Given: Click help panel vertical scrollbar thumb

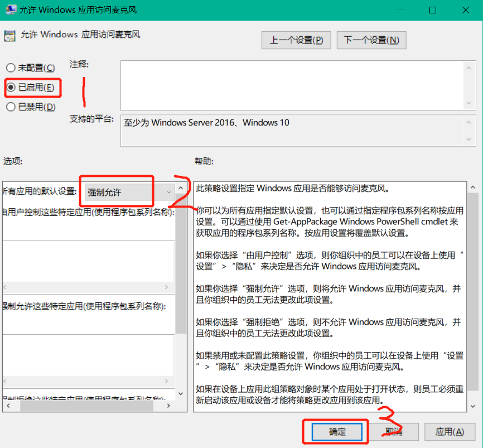Looking at the screenshot, I should [473, 292].
